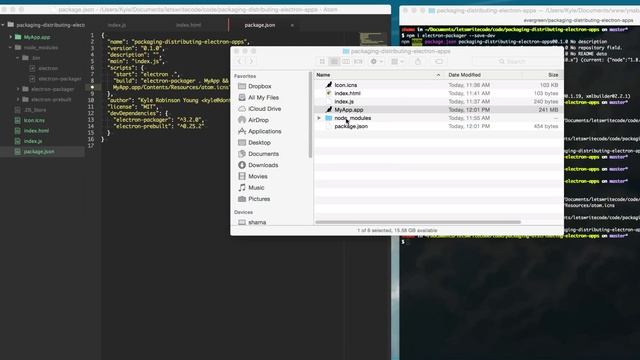Click Finder horizontal scrollbar
640x360 pixels.
418,222
